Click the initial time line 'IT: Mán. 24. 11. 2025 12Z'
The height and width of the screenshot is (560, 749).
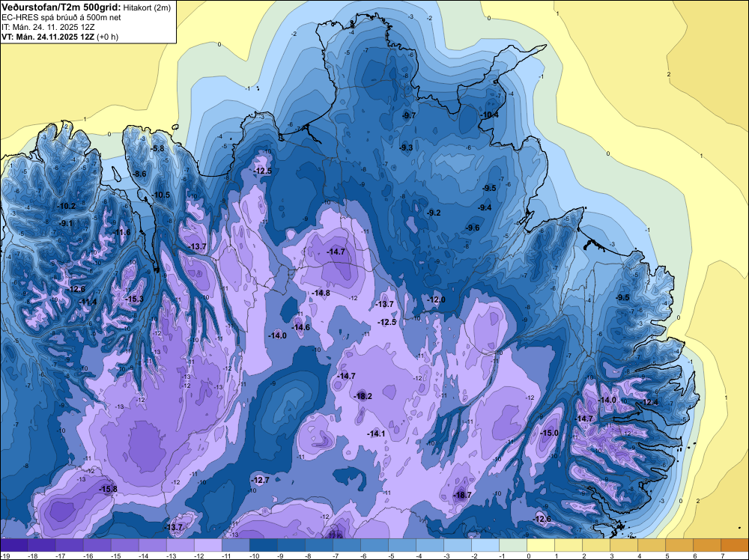[x=48, y=27]
